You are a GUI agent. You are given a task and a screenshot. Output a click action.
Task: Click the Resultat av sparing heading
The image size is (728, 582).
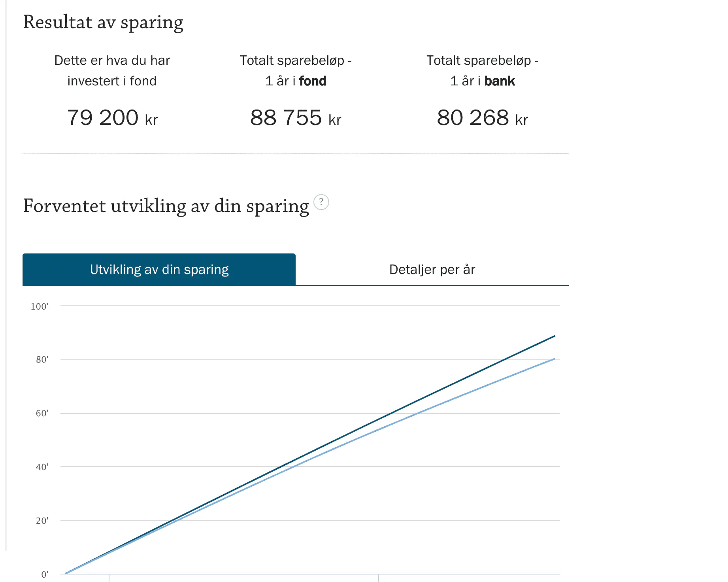point(103,23)
